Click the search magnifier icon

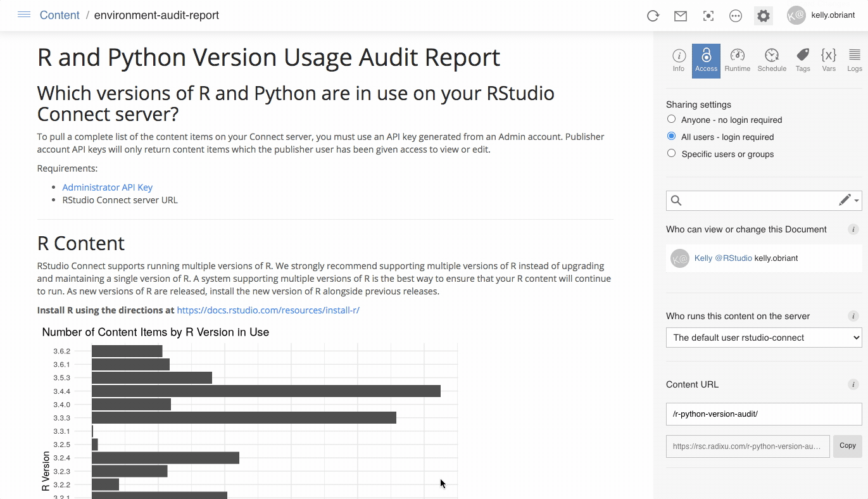coord(676,201)
